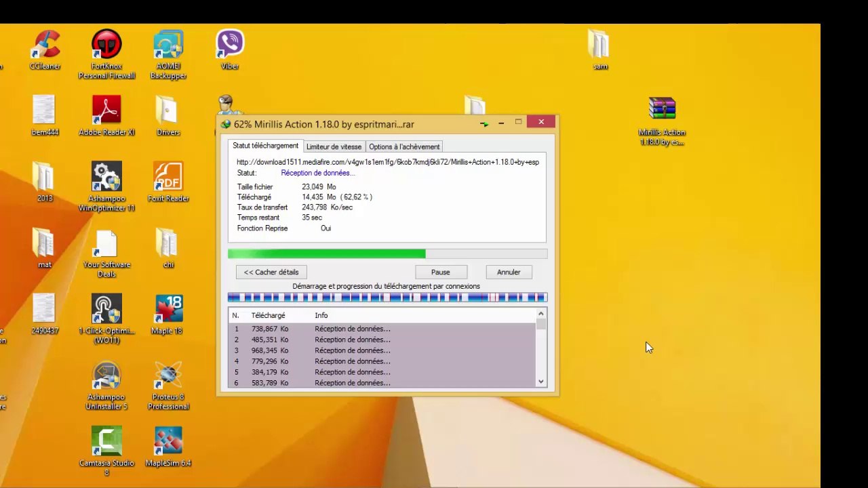The width and height of the screenshot is (868, 488).
Task: Select the Ashampoo Uninstaller 5 icon
Action: click(x=106, y=385)
